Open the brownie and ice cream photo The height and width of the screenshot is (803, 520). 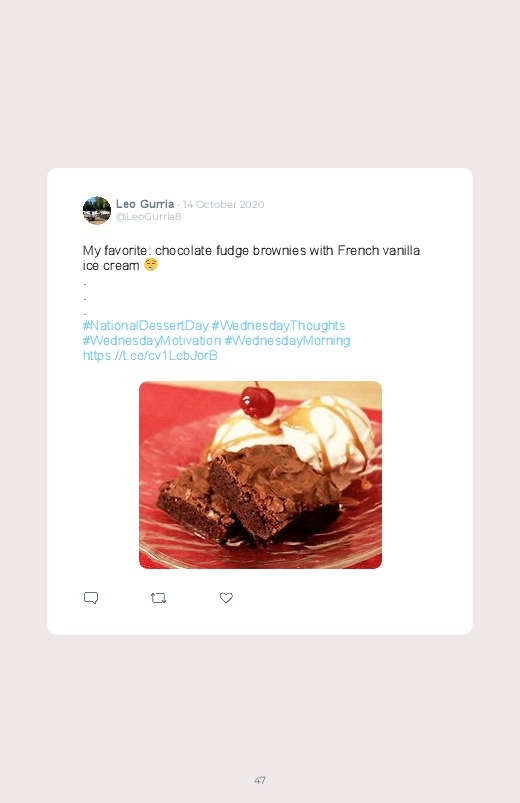tap(260, 475)
